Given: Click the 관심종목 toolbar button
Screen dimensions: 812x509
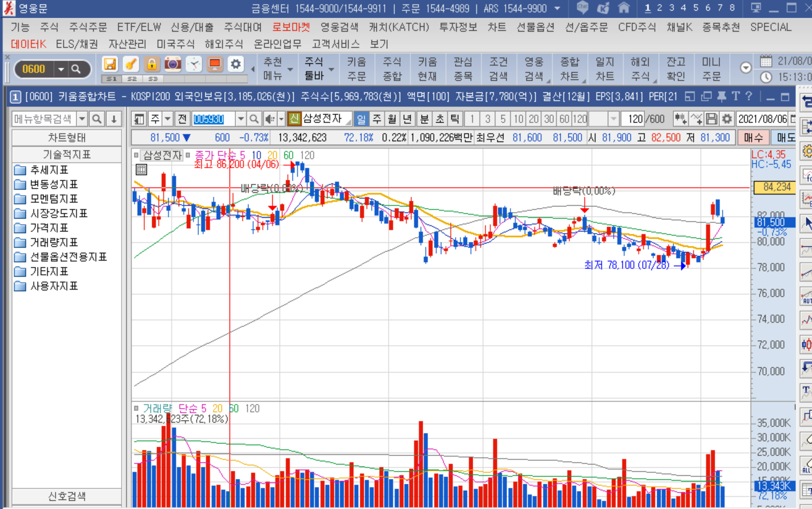Looking at the screenshot, I should pos(463,69).
